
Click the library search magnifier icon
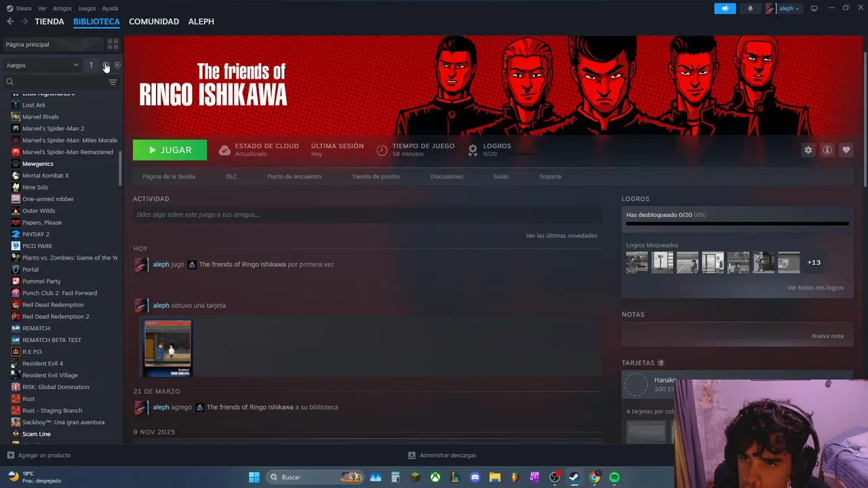[x=10, y=82]
